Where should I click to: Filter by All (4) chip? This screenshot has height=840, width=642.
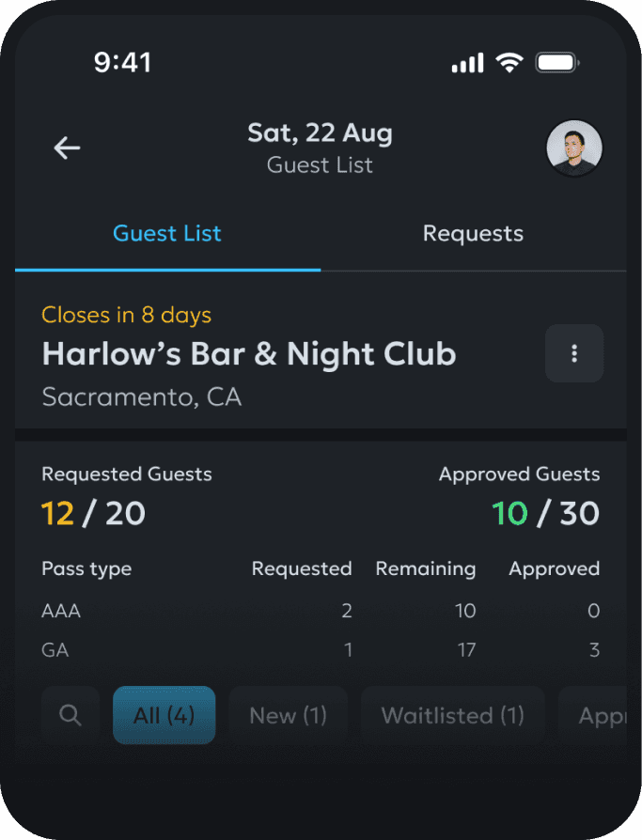pos(164,715)
